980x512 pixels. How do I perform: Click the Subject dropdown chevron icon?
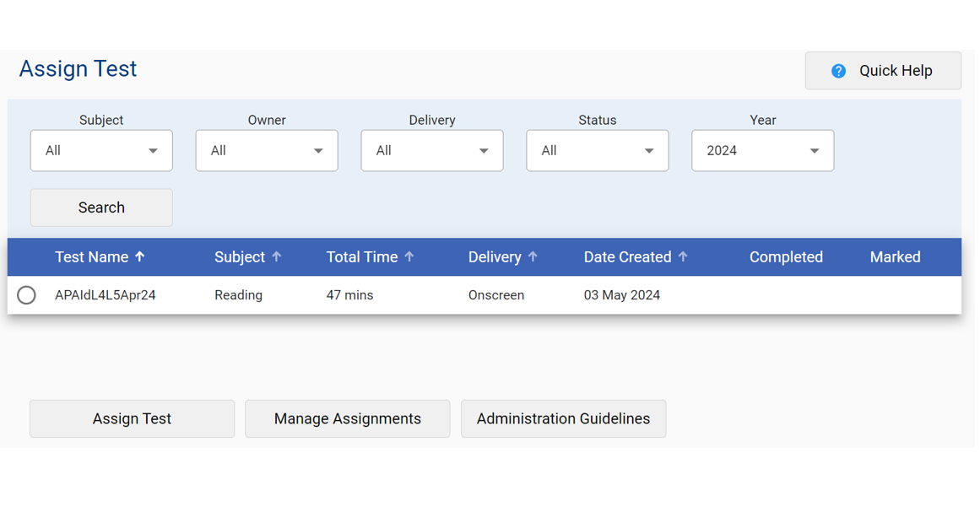point(154,150)
